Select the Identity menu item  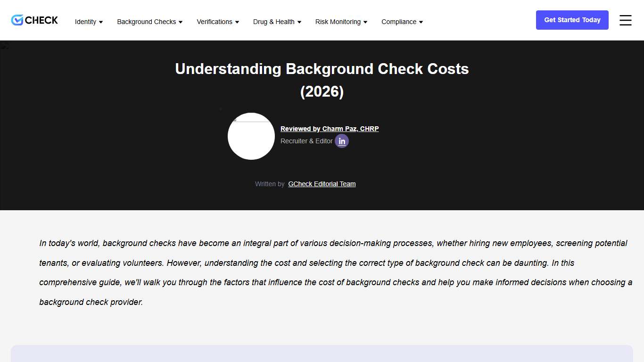(86, 22)
